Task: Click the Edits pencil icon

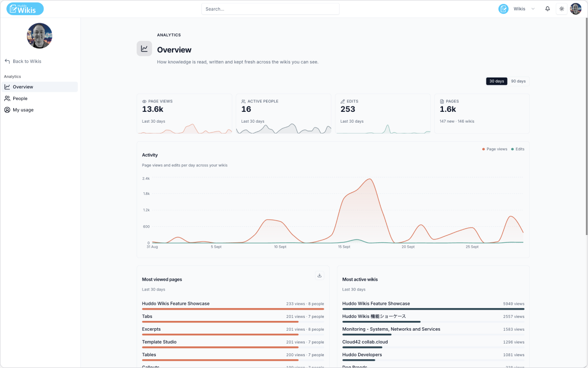Action: (343, 101)
